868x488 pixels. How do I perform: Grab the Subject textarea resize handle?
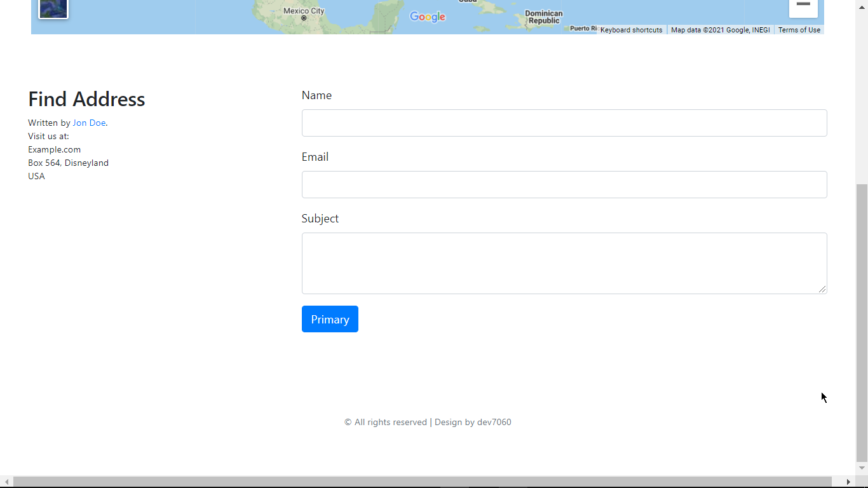click(x=822, y=289)
